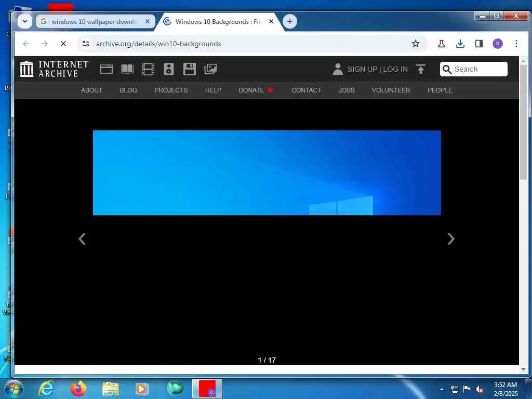Open the CONTACT link
532x399 pixels.
(307, 90)
